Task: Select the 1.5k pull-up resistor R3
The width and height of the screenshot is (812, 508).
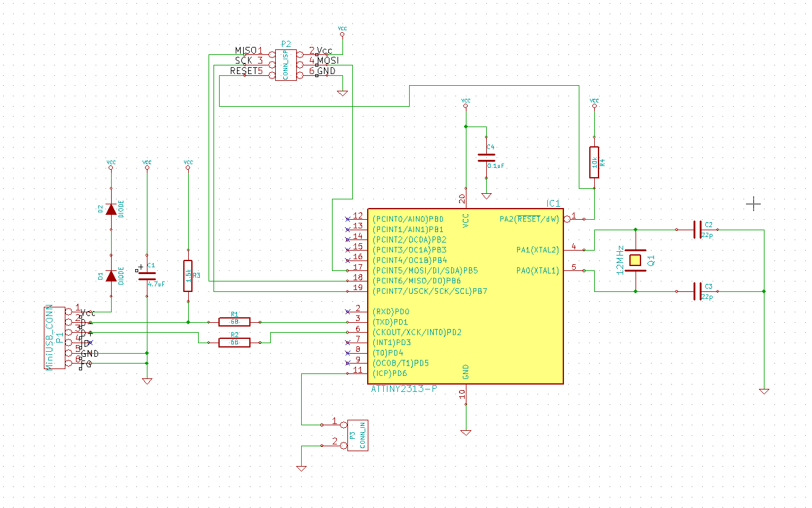Action: 188,276
